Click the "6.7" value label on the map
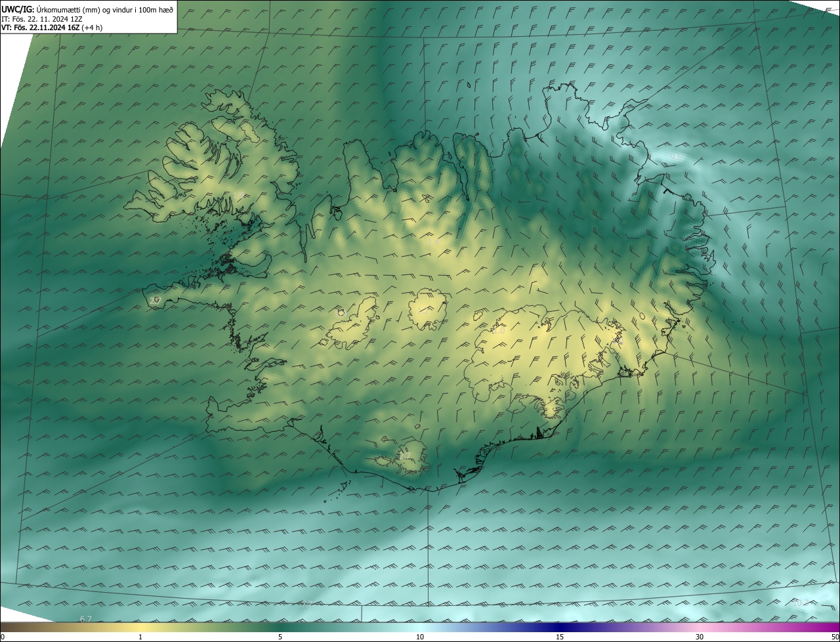The height and width of the screenshot is (642, 840). click(x=86, y=619)
